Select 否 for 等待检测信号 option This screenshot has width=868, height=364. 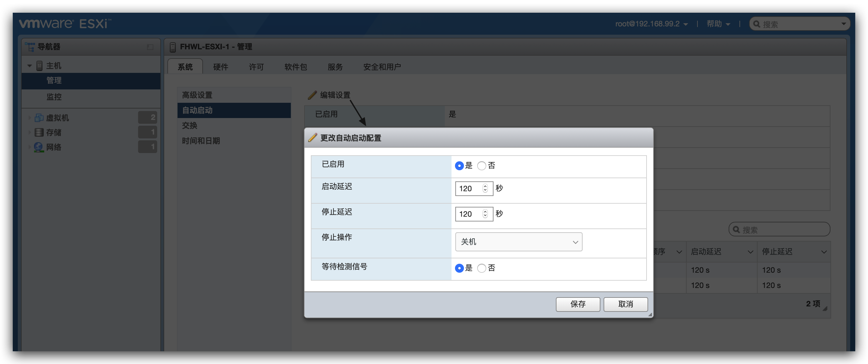click(x=481, y=268)
